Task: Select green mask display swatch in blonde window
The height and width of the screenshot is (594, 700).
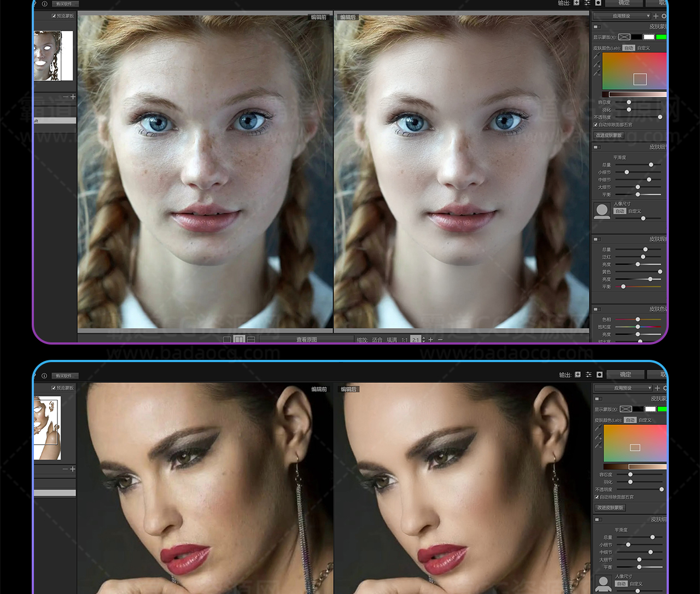Action: [x=661, y=37]
